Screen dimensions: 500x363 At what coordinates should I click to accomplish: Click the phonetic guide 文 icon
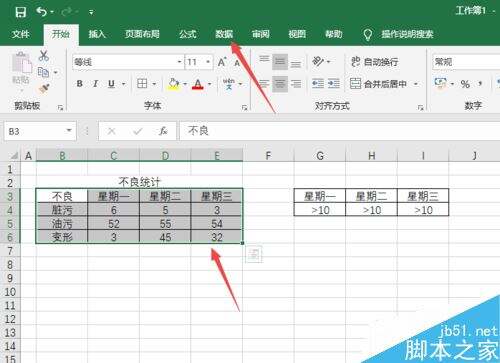click(x=229, y=84)
